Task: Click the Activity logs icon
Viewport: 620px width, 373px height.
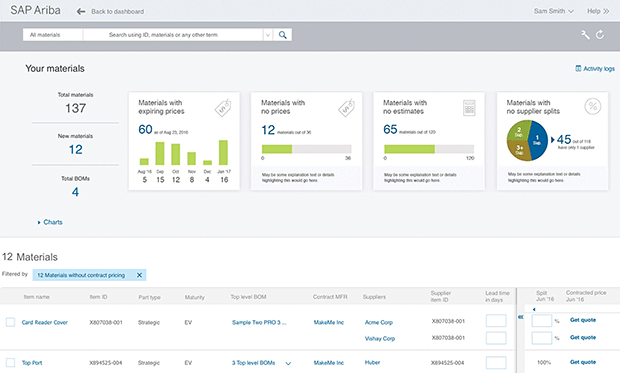Action: coord(578,68)
